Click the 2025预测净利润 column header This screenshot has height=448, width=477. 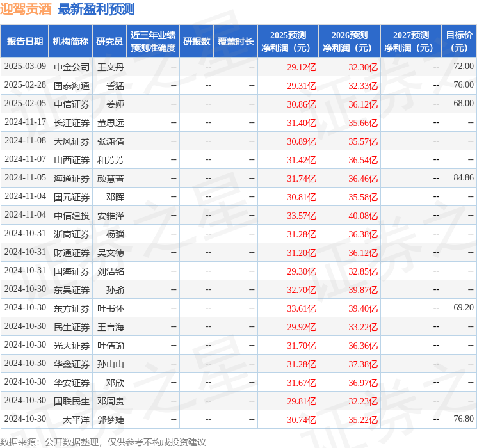pyautogui.click(x=288, y=42)
